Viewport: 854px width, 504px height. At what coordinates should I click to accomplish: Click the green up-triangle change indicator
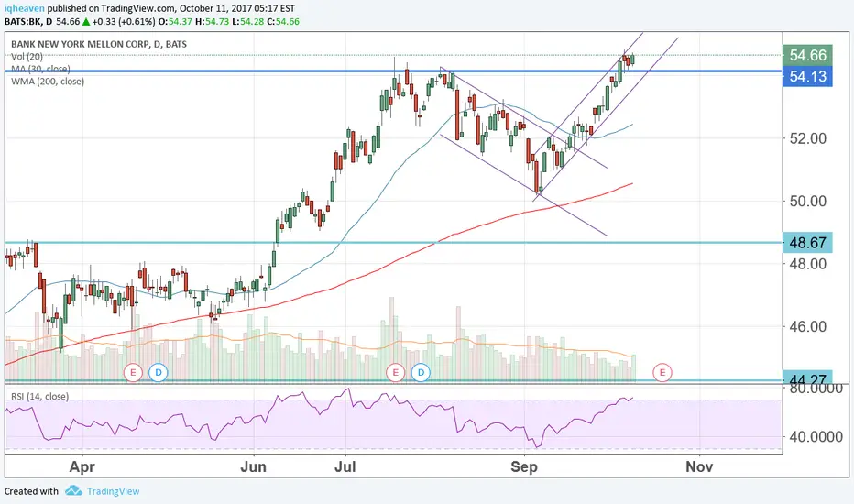86,22
